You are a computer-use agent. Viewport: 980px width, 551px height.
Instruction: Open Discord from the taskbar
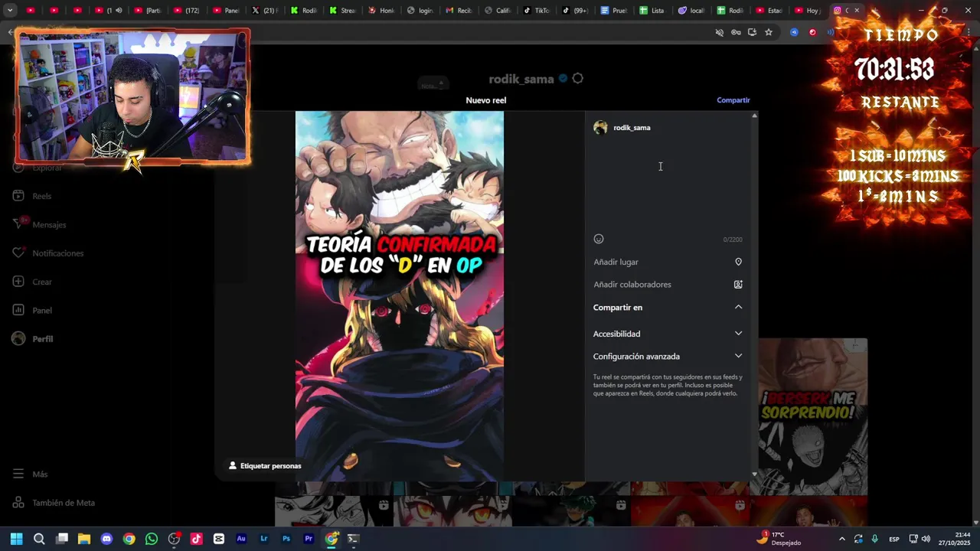[x=106, y=539]
